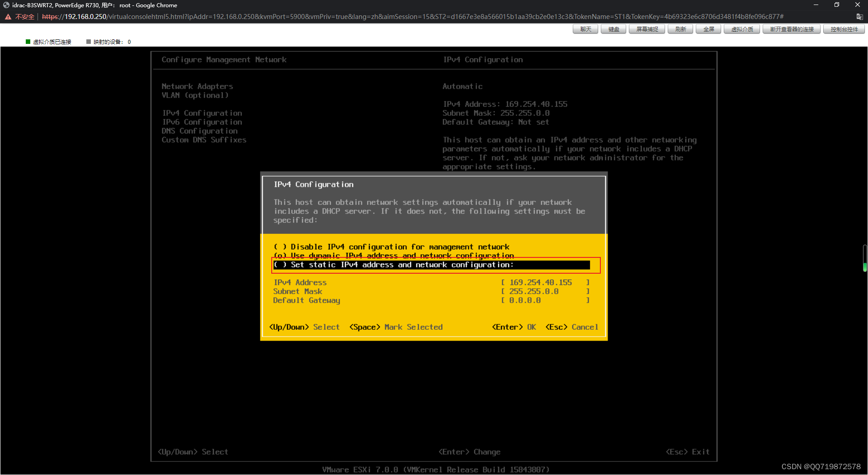The width and height of the screenshot is (868, 475).
Task: Click the 虚拟介质已连接 status text
Action: coord(52,42)
